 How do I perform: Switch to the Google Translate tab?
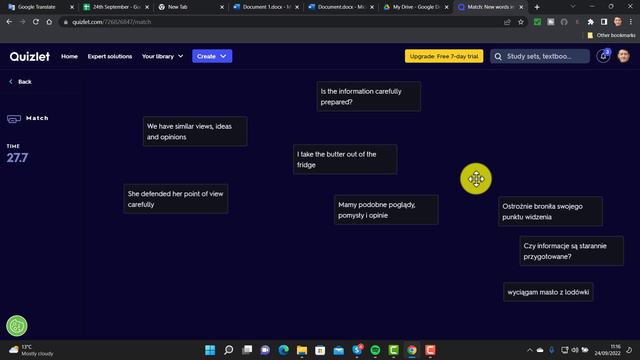(x=41, y=7)
